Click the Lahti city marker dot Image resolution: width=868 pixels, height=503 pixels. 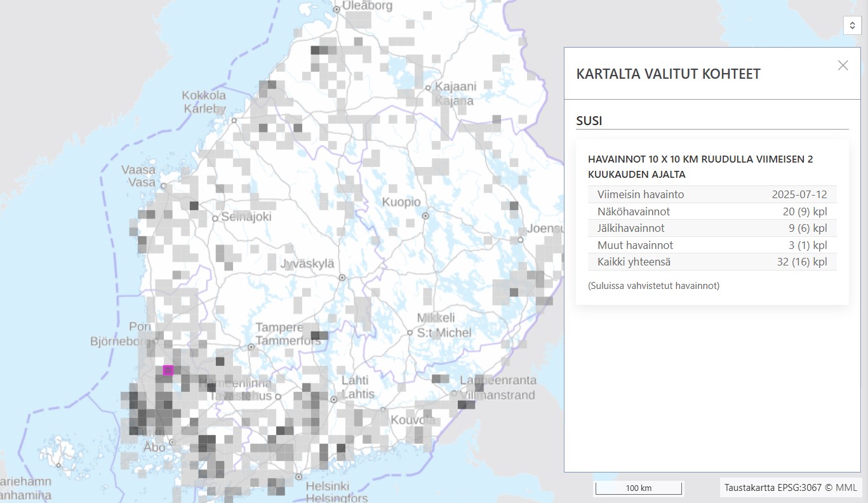[x=334, y=399]
